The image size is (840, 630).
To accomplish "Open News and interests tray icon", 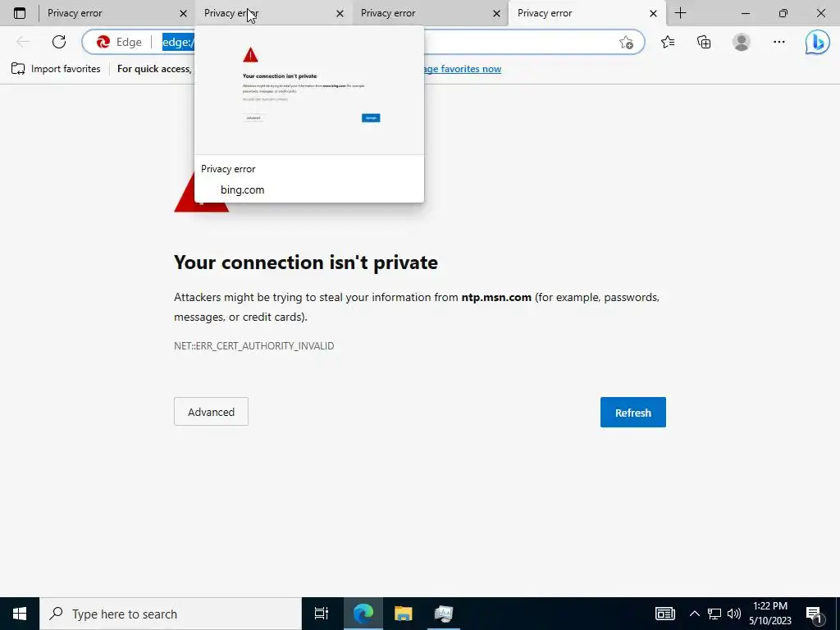I will (x=664, y=614).
